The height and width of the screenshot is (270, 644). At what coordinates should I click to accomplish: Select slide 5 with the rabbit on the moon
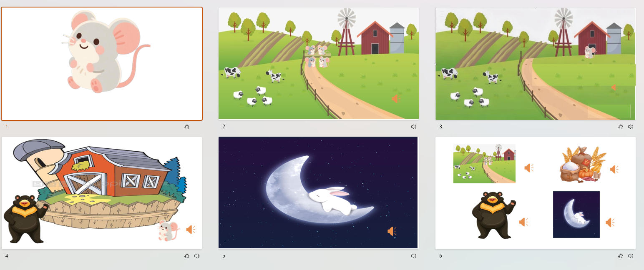tap(319, 193)
